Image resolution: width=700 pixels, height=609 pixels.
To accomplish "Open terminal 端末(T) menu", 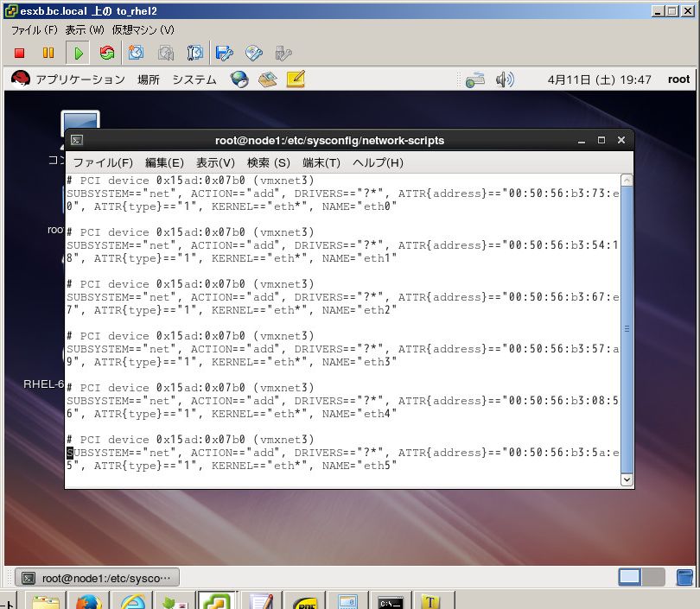I will pyautogui.click(x=321, y=163).
